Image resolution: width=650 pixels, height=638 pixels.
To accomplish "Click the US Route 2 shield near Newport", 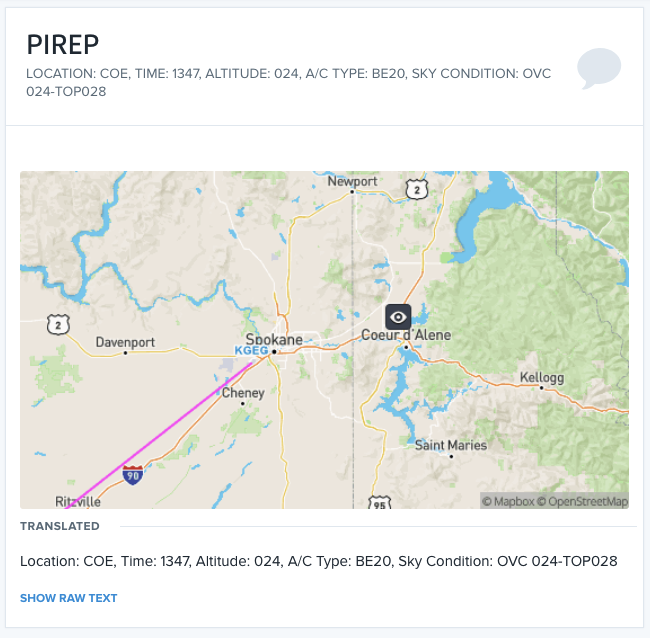I will [x=417, y=190].
